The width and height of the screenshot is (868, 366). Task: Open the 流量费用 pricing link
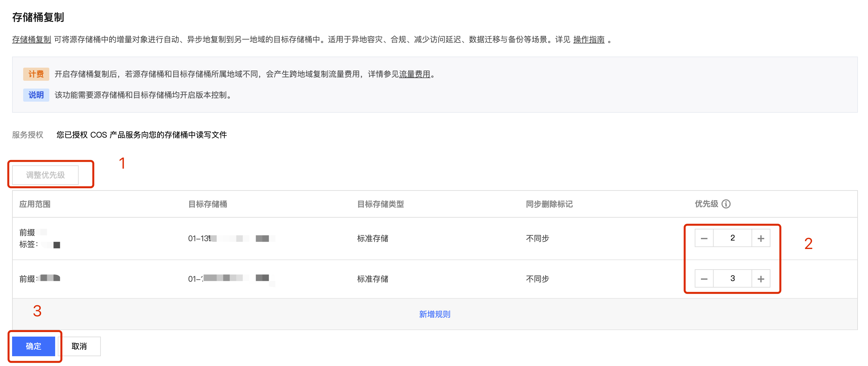(414, 74)
